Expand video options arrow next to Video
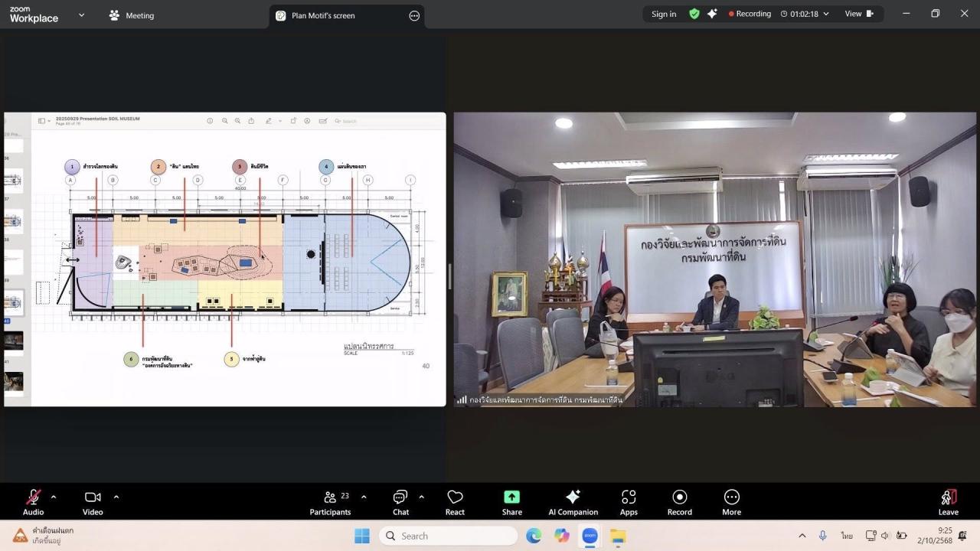 coord(116,497)
